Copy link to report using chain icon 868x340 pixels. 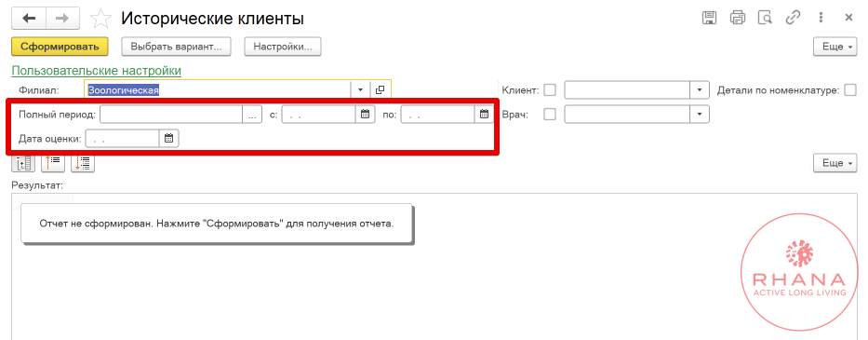(x=793, y=18)
